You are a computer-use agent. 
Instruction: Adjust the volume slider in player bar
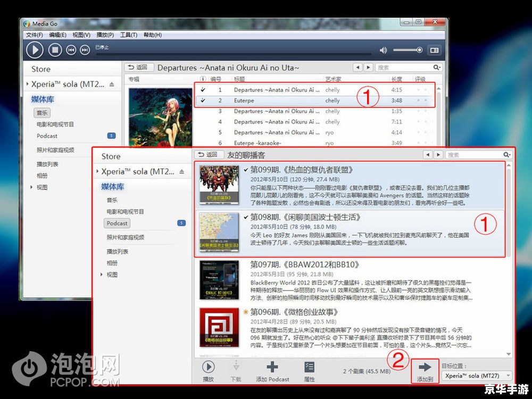(408, 50)
